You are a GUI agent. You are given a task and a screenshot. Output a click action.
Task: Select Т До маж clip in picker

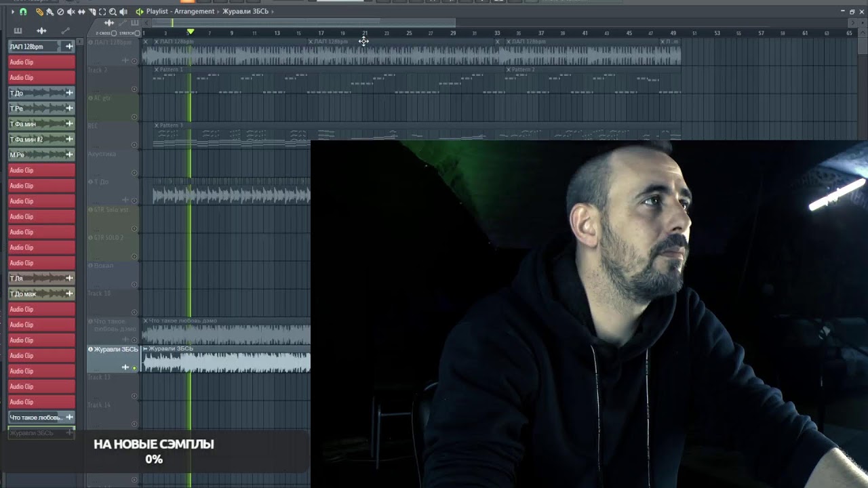point(41,294)
